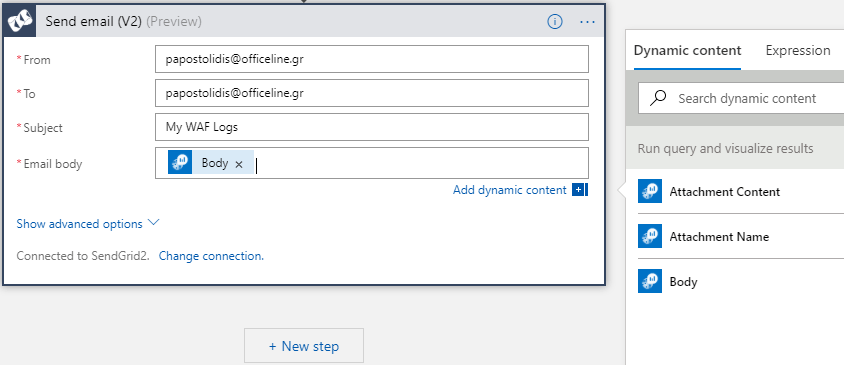844x365 pixels.
Task: Click Show advanced options link
Action: (x=79, y=223)
